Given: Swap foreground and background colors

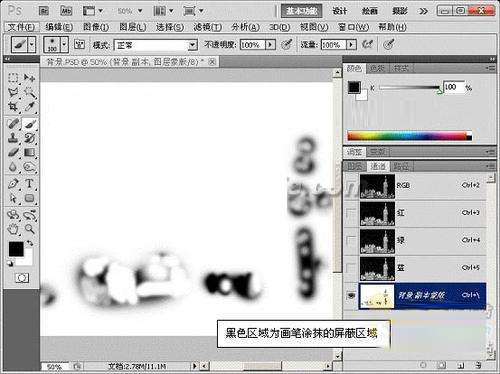Looking at the screenshot, I should tap(30, 243).
